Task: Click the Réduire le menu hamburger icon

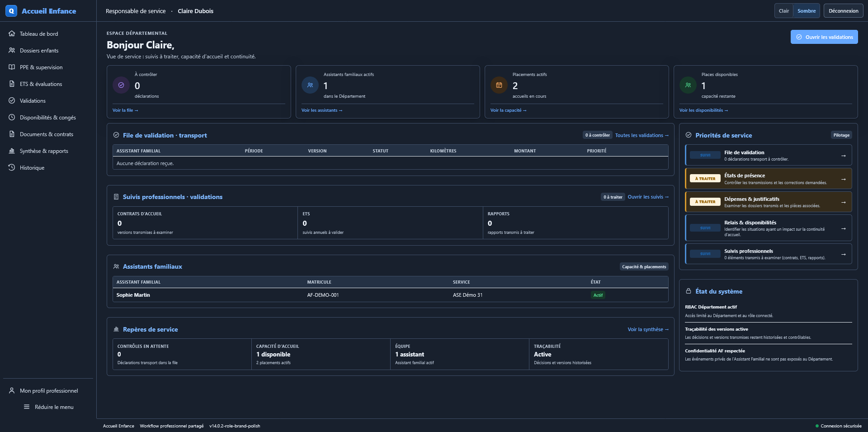Action: tap(27, 407)
